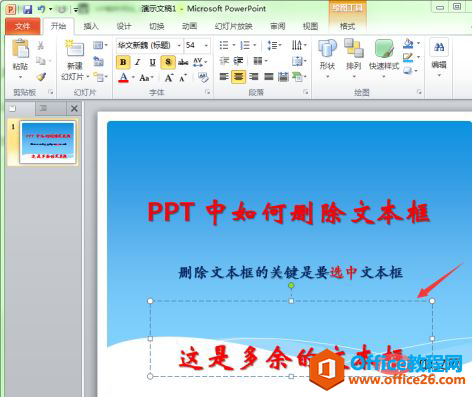Click the Arrange (排列) icon

click(354, 48)
